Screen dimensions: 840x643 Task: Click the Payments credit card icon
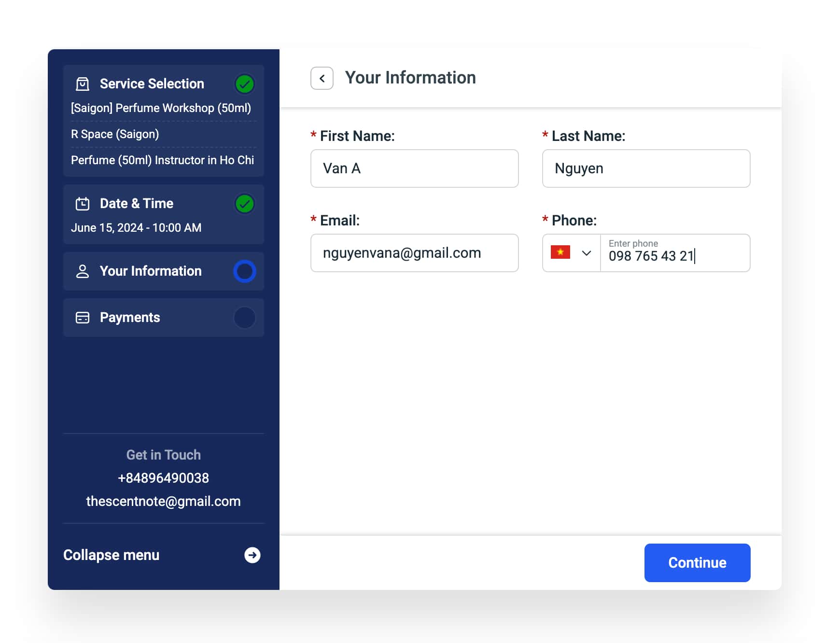pos(83,318)
